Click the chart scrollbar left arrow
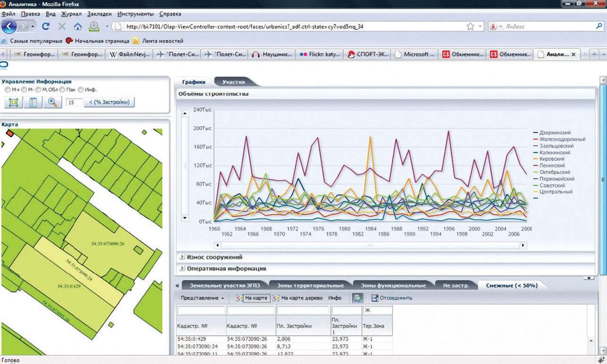Image resolution: width=607 pixels, height=364 pixels. coord(217,246)
